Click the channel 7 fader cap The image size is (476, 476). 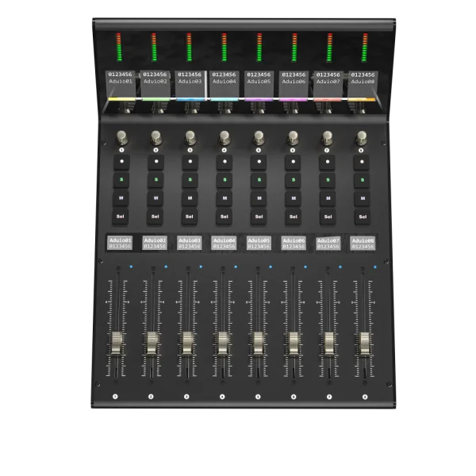(329, 344)
